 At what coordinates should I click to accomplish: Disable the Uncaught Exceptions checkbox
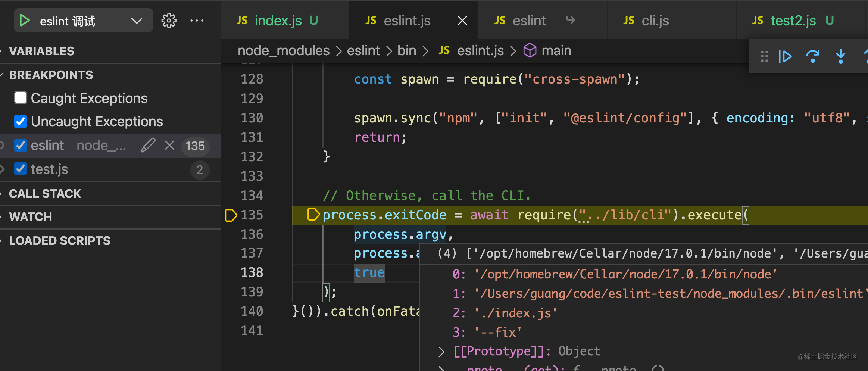21,121
